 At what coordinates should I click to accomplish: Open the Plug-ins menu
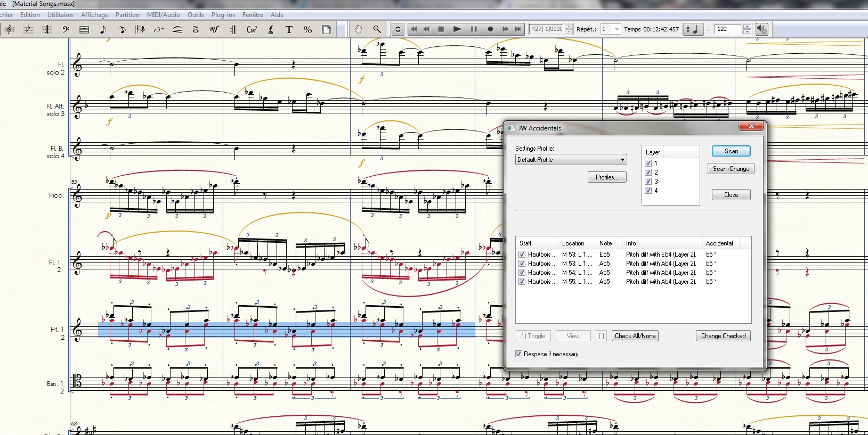pyautogui.click(x=223, y=15)
